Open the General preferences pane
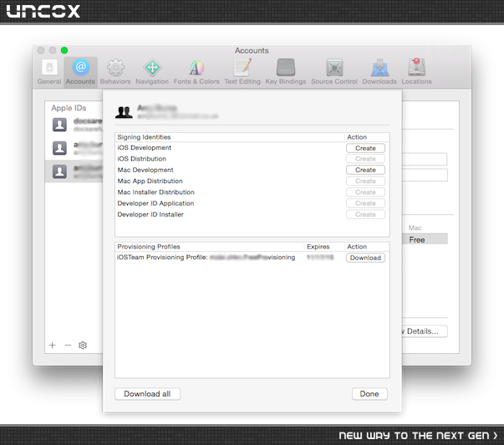Viewport: 504px width, 445px height. pos(49,72)
